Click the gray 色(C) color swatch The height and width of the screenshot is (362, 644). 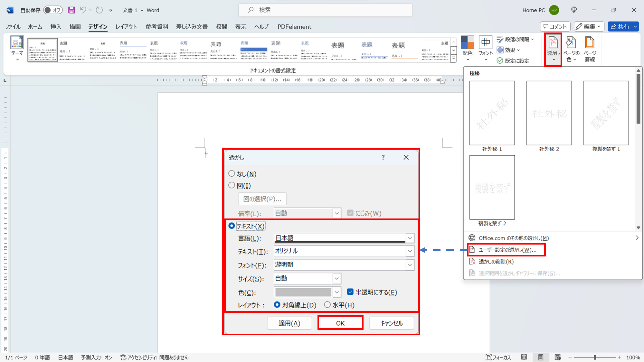(303, 292)
